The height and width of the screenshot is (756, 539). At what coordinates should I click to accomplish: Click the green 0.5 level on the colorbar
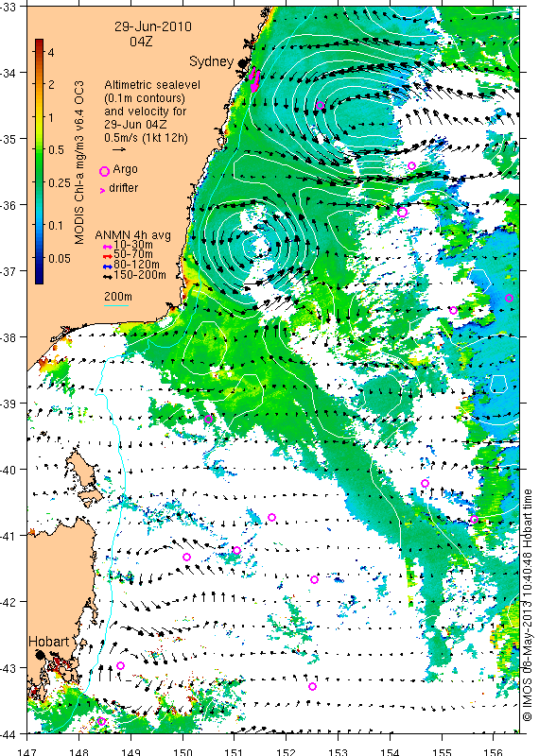point(39,149)
